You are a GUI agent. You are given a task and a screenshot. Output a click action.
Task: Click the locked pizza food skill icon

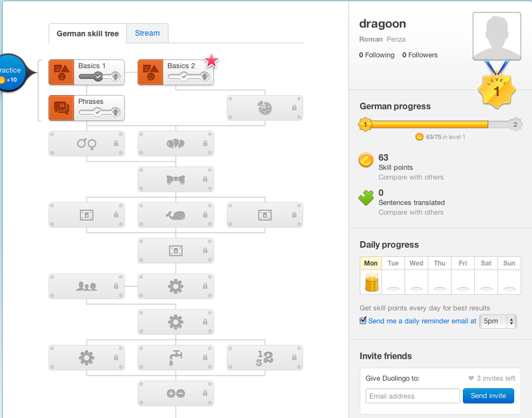(263, 107)
